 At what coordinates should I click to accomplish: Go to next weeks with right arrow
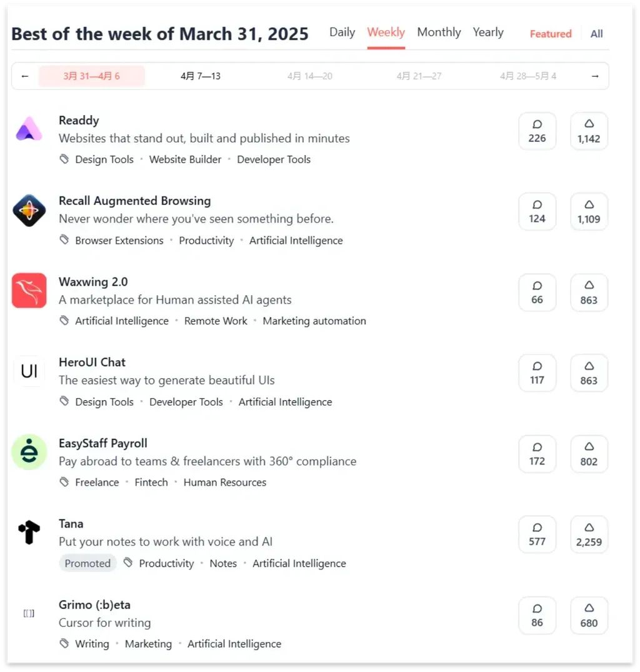tap(595, 76)
